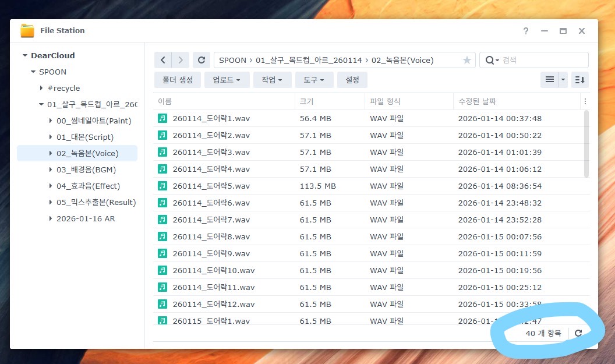Open the 업로드 dropdown menu
The height and width of the screenshot is (364, 615).
click(x=227, y=80)
